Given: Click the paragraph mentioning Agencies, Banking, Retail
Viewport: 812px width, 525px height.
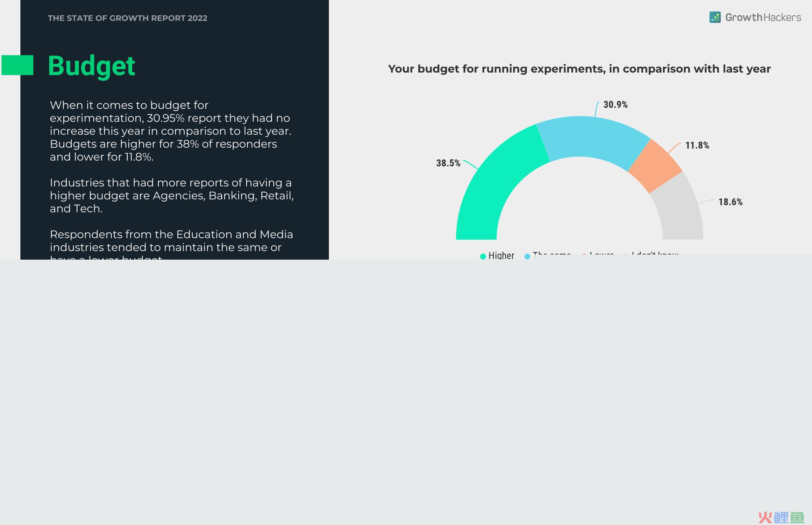Looking at the screenshot, I should pos(172,196).
